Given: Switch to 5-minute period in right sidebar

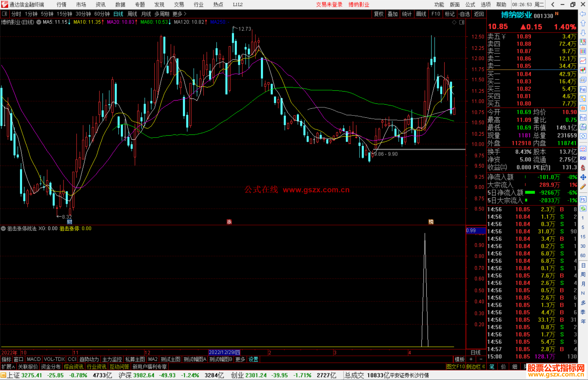Looking at the screenshot, I should point(583,227).
